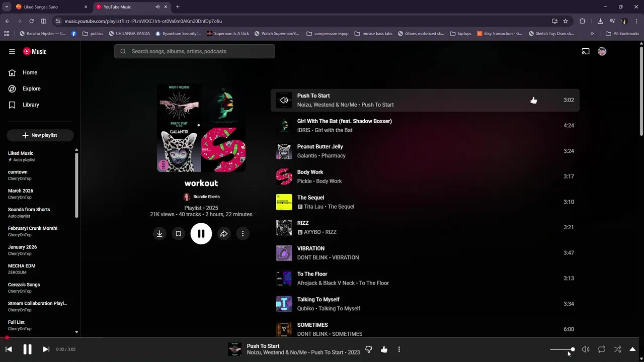Open a new browser tab

click(x=178, y=7)
